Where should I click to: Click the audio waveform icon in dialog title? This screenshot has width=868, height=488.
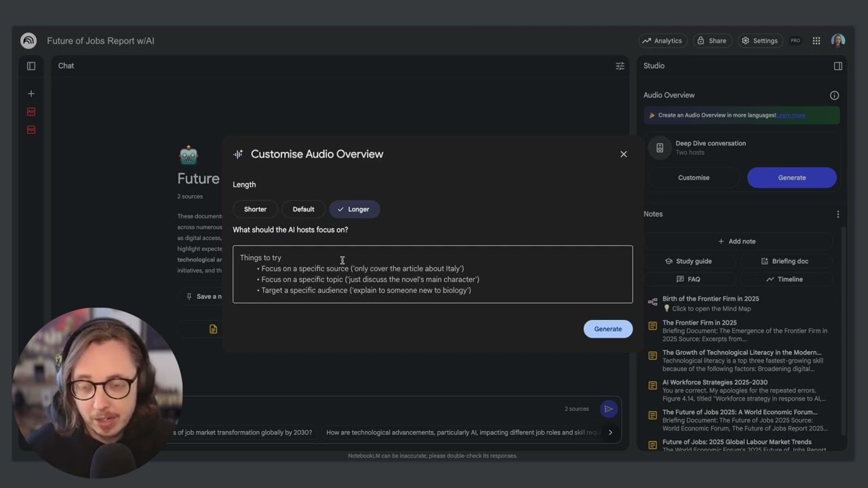click(238, 154)
